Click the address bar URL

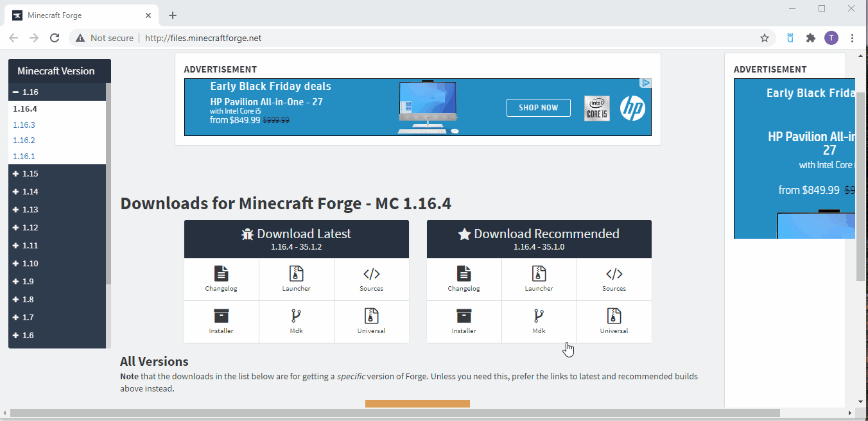point(204,38)
